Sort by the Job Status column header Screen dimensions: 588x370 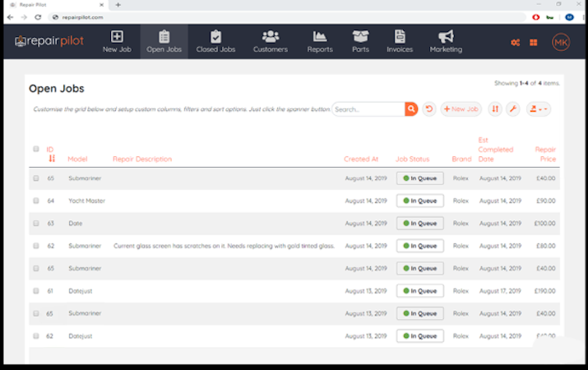[x=413, y=159]
